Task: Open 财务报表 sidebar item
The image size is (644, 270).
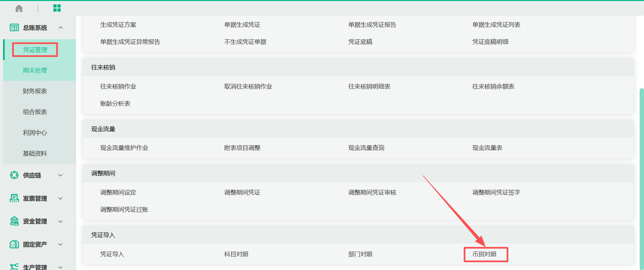Action: 35,91
